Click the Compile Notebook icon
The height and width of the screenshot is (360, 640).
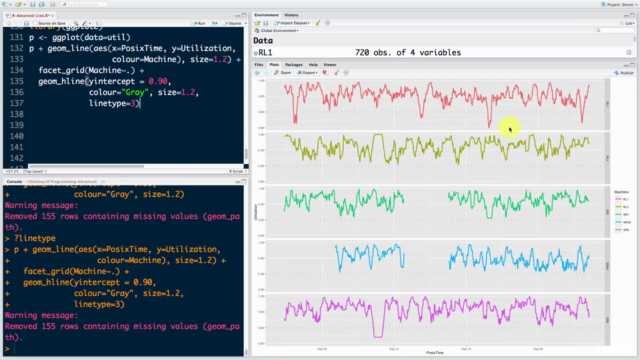[98, 23]
